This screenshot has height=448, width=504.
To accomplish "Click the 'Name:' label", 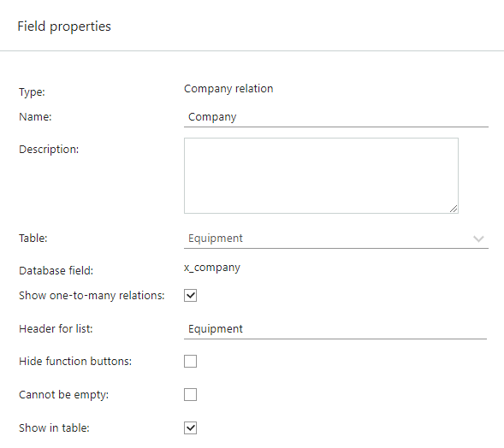I will pyautogui.click(x=35, y=117).
